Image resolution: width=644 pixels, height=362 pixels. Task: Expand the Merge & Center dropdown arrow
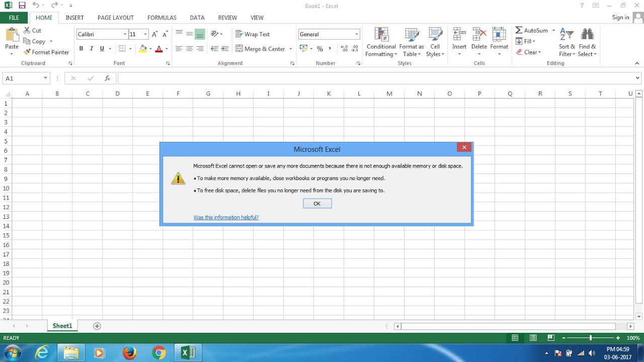coord(290,49)
